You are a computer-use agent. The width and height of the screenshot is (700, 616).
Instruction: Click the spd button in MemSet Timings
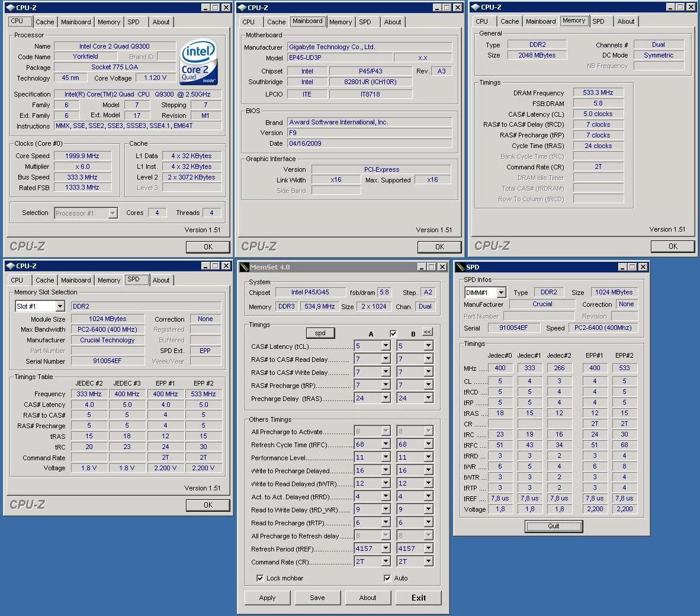point(320,333)
